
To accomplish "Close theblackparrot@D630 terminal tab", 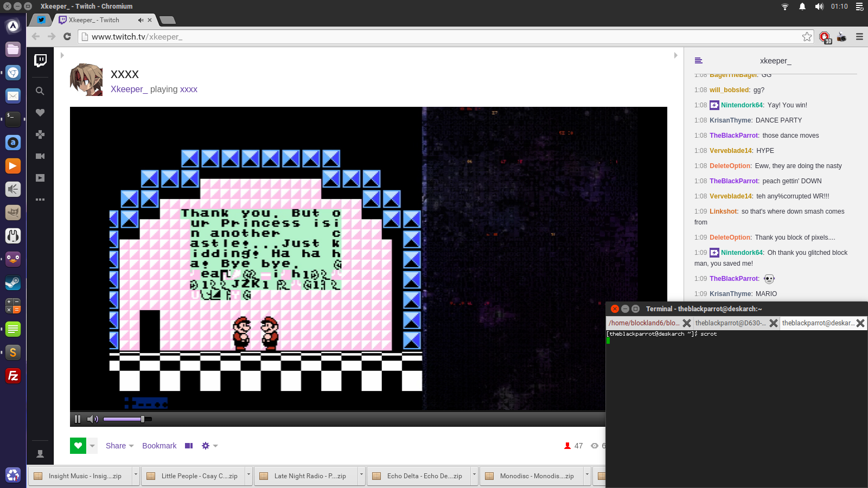I will pos(774,323).
